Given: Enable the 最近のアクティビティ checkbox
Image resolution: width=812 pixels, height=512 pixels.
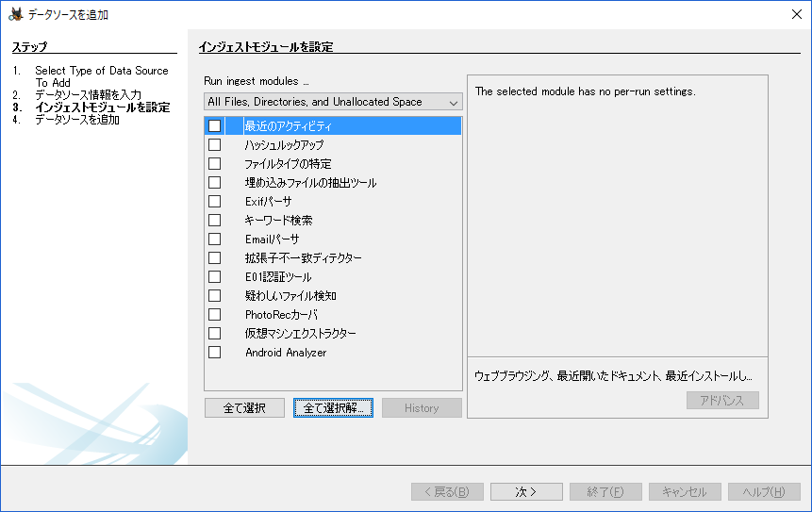Looking at the screenshot, I should [214, 125].
